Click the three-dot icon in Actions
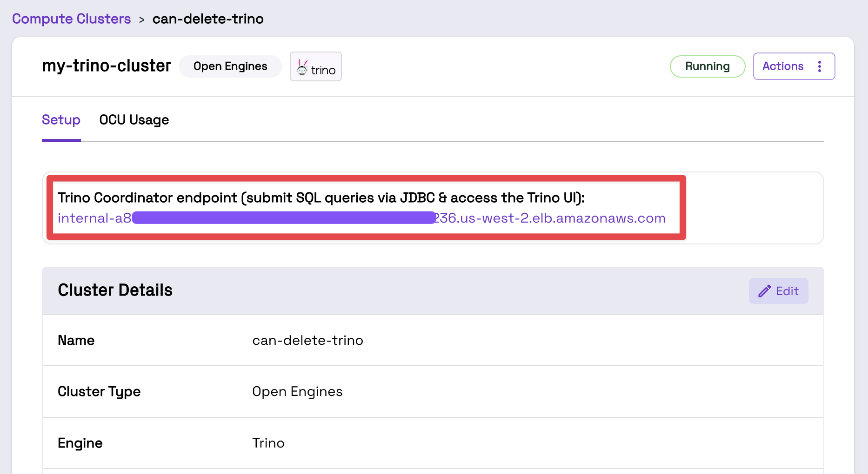Image resolution: width=868 pixels, height=474 pixels. pos(820,66)
